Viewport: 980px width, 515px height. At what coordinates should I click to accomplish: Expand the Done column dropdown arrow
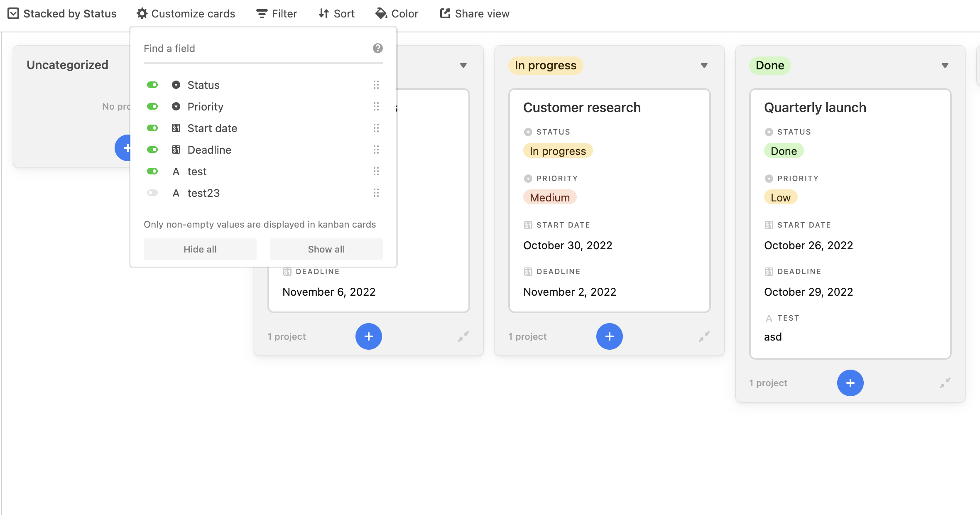coord(944,65)
